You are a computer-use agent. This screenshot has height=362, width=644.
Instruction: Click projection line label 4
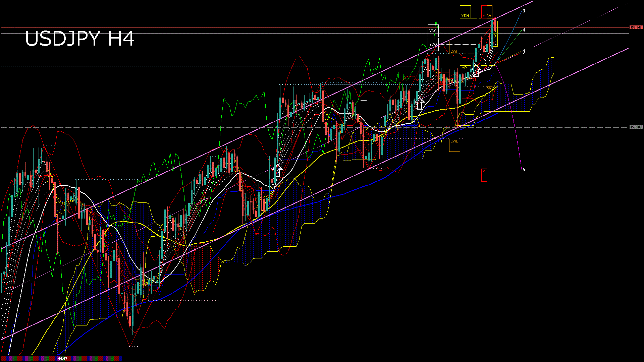[524, 30]
